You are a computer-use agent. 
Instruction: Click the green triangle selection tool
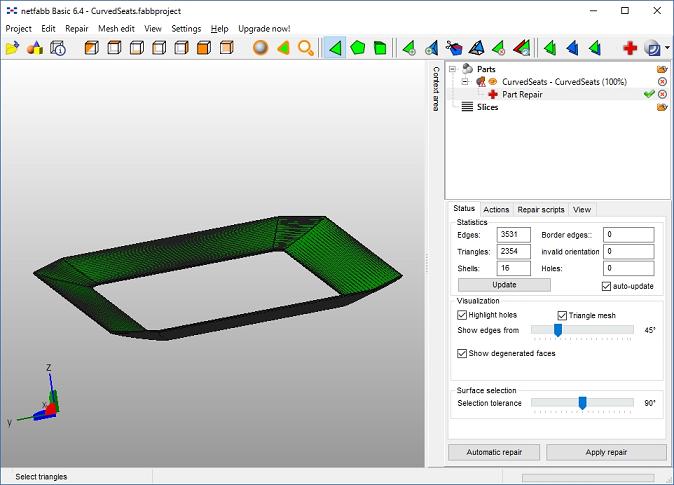tap(335, 48)
